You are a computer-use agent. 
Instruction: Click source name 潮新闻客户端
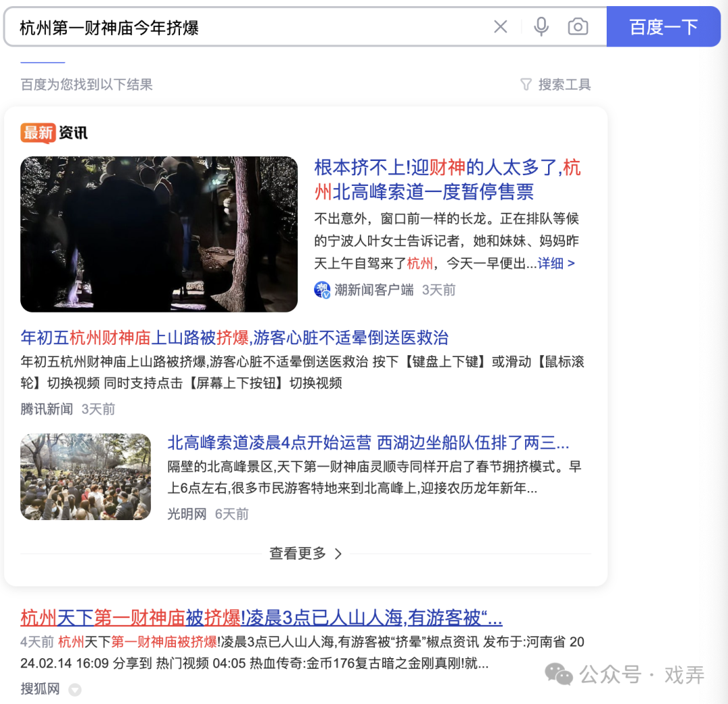point(373,290)
